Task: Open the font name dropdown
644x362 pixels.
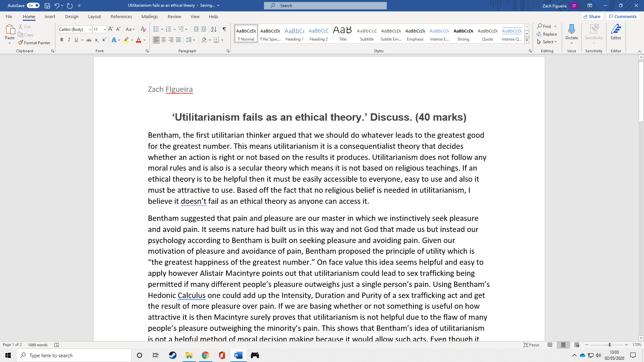Action: pyautogui.click(x=90, y=29)
